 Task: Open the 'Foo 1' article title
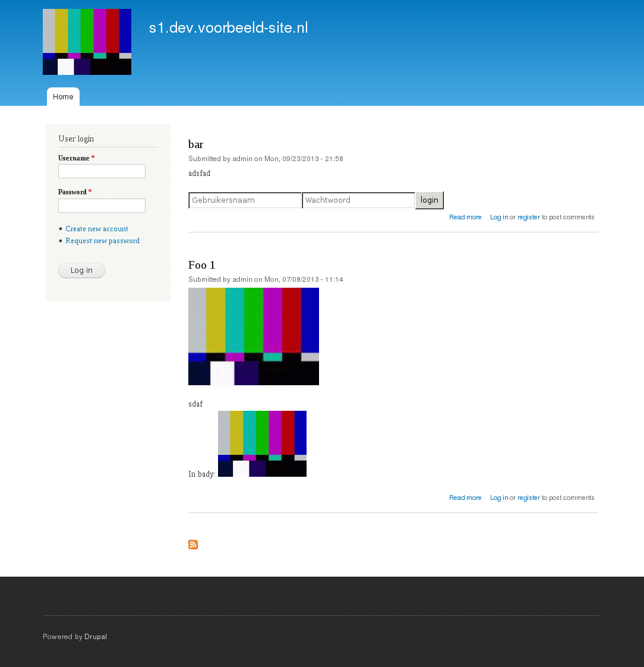(x=201, y=265)
